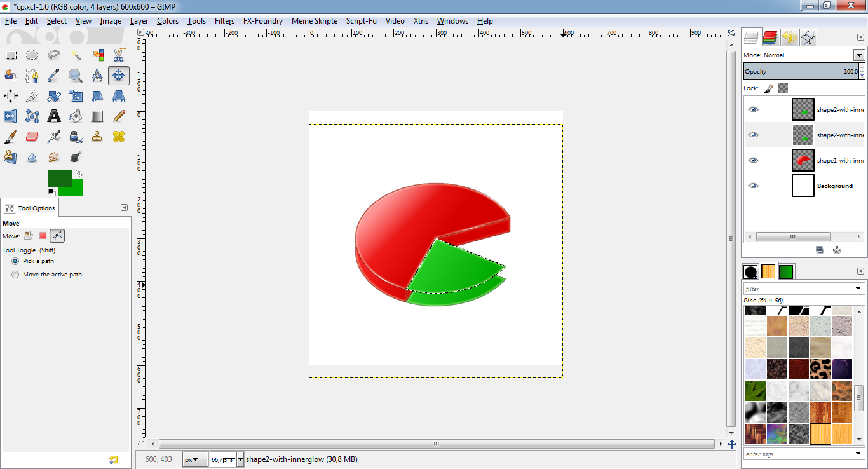868x469 pixels.
Task: Hide the Background layer eye icon
Action: point(753,186)
